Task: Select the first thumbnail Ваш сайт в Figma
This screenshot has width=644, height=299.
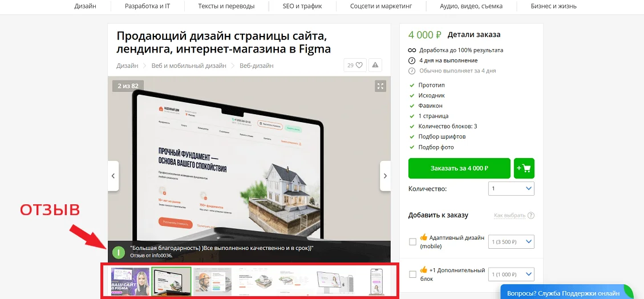Action: [x=129, y=281]
